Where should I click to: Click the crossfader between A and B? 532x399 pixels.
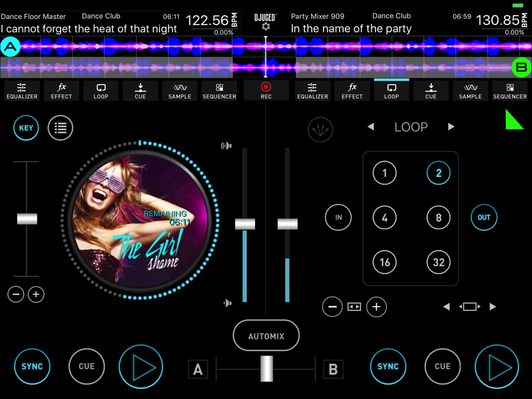coord(266,369)
